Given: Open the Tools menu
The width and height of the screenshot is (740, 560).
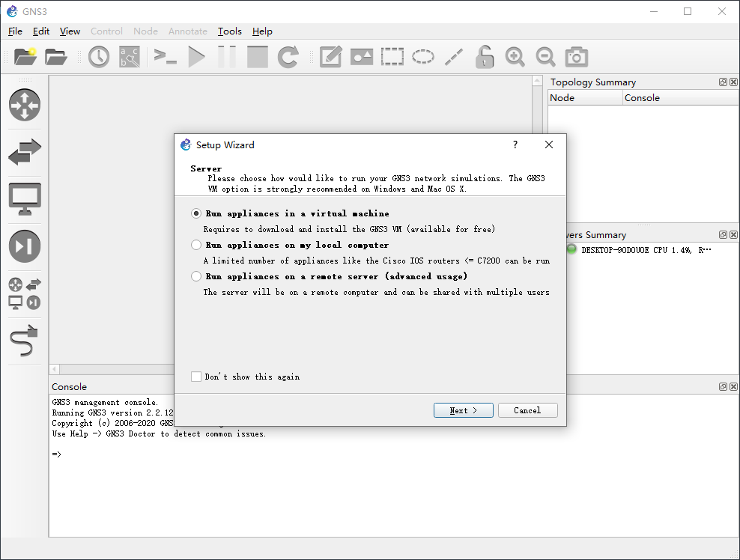Looking at the screenshot, I should (230, 31).
